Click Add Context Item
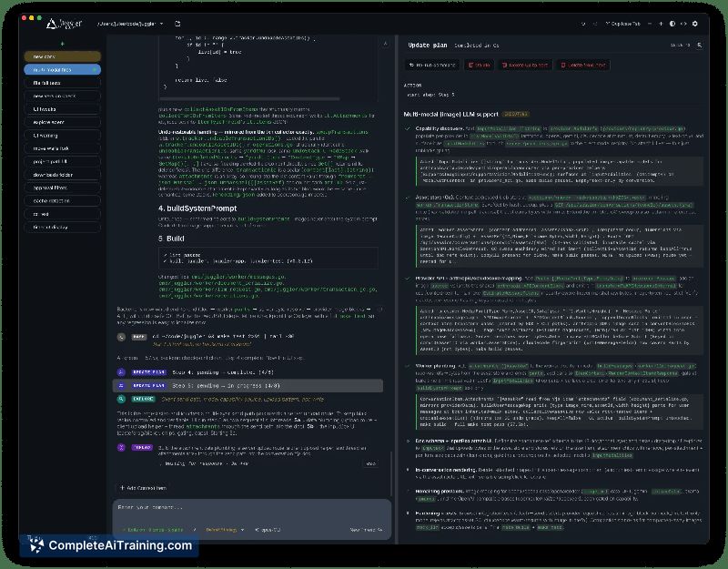728x569 pixels. (143, 488)
